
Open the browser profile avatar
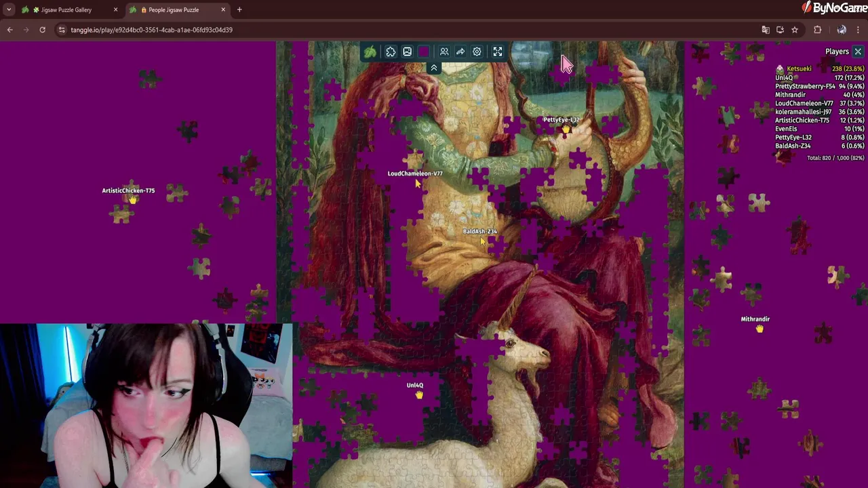pyautogui.click(x=842, y=30)
